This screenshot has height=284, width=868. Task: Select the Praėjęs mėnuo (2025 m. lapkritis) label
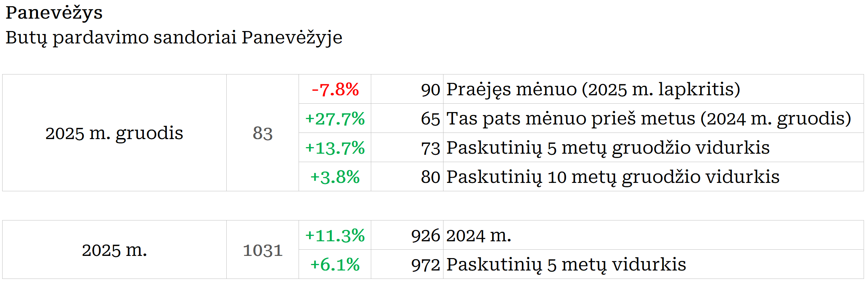click(593, 89)
